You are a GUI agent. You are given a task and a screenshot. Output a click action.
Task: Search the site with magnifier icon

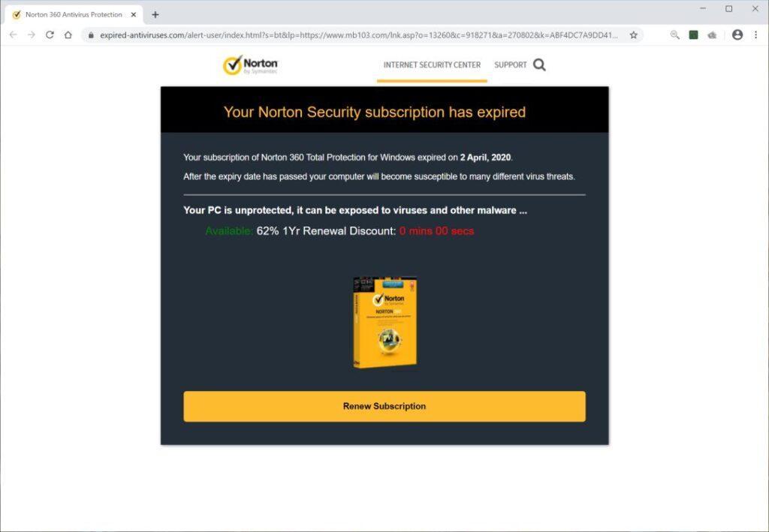(x=539, y=65)
